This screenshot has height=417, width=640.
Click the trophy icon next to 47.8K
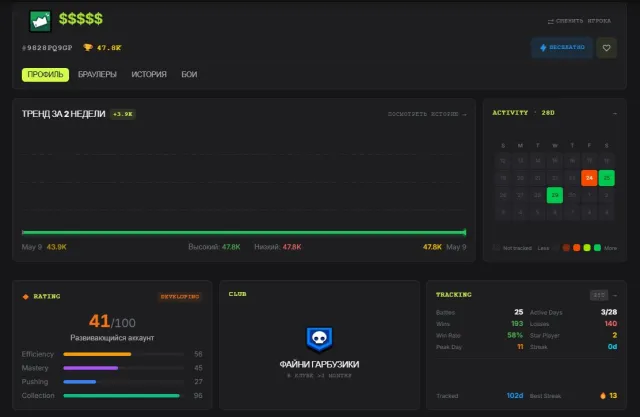88,47
